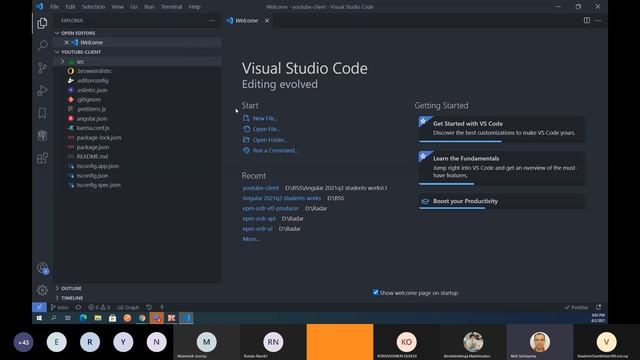Click the +43 participants overflow badge
Screen dimensions: 640x360
[23, 342]
